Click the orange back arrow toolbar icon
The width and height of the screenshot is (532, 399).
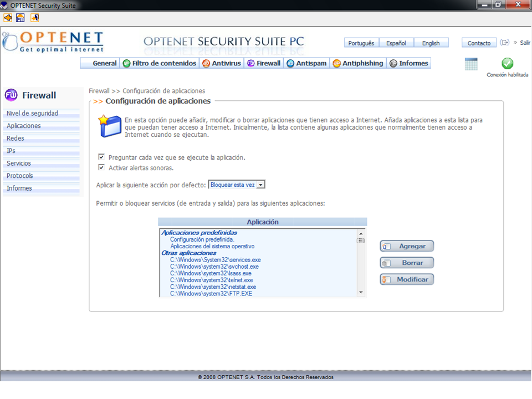(x=7, y=18)
